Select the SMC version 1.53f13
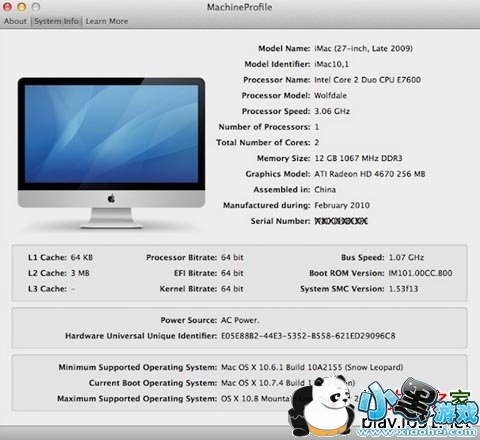The image size is (480, 440). 403,289
